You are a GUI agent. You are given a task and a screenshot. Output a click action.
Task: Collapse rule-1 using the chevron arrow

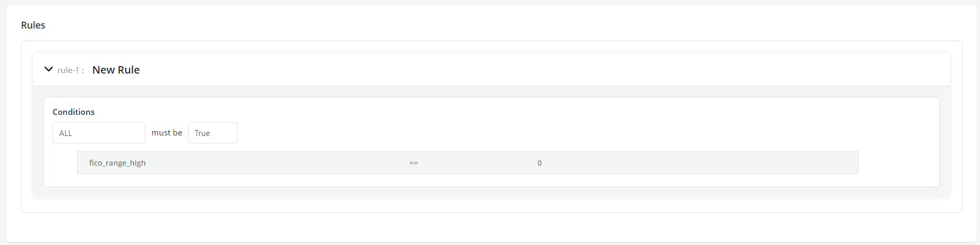49,69
